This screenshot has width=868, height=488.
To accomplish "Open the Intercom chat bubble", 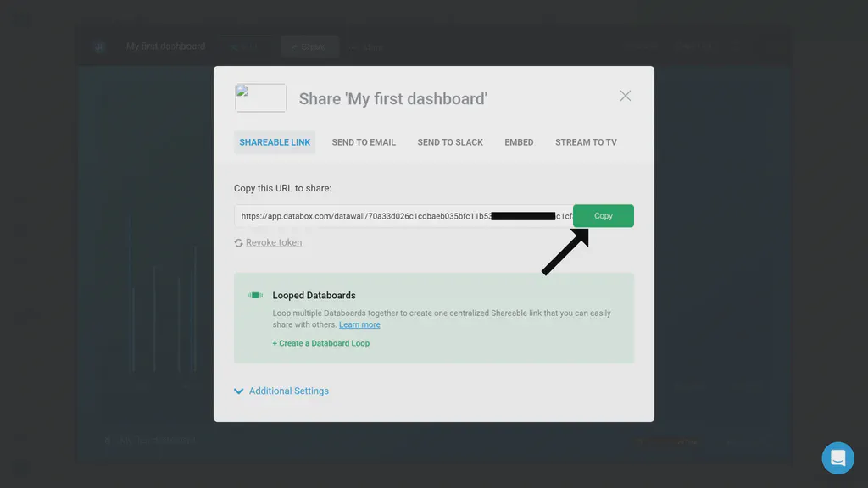I will (837, 457).
